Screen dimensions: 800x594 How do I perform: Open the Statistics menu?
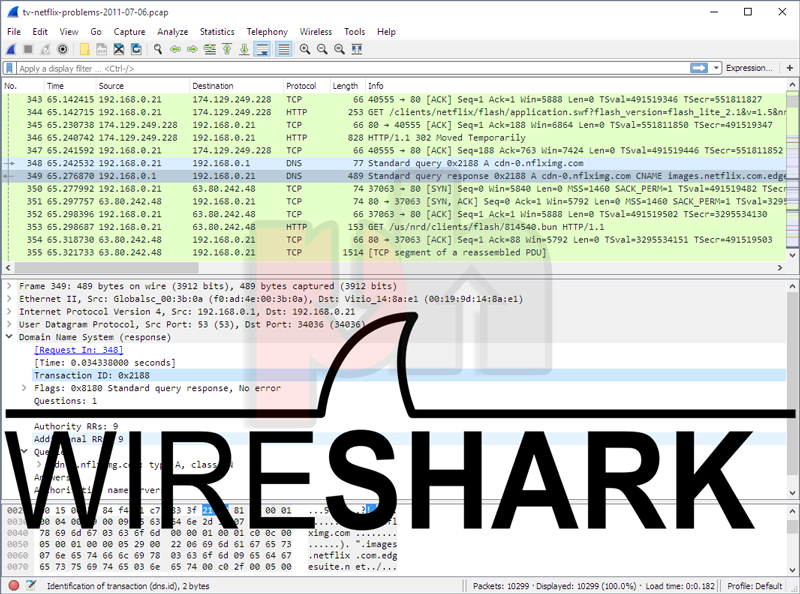[x=217, y=32]
